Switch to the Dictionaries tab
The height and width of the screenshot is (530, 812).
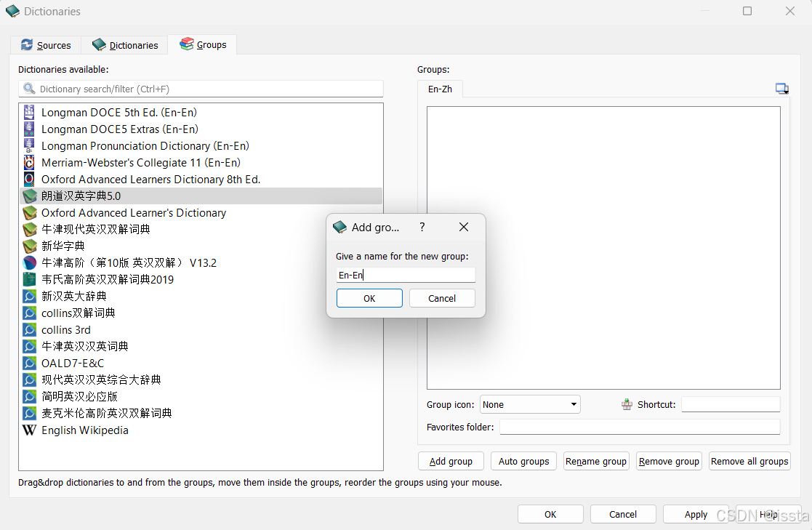tap(125, 45)
